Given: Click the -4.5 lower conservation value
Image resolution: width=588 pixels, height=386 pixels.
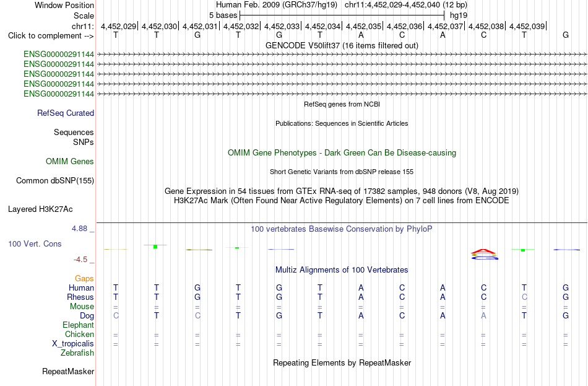Looking at the screenshot, I should [80, 260].
